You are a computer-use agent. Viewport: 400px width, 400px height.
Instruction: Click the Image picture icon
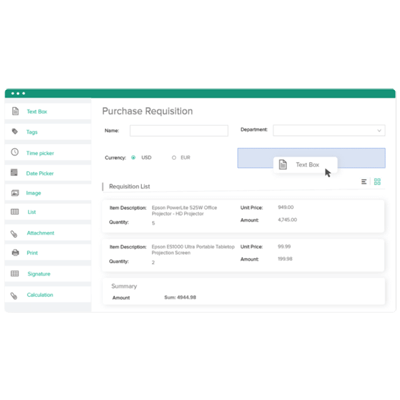(15, 193)
